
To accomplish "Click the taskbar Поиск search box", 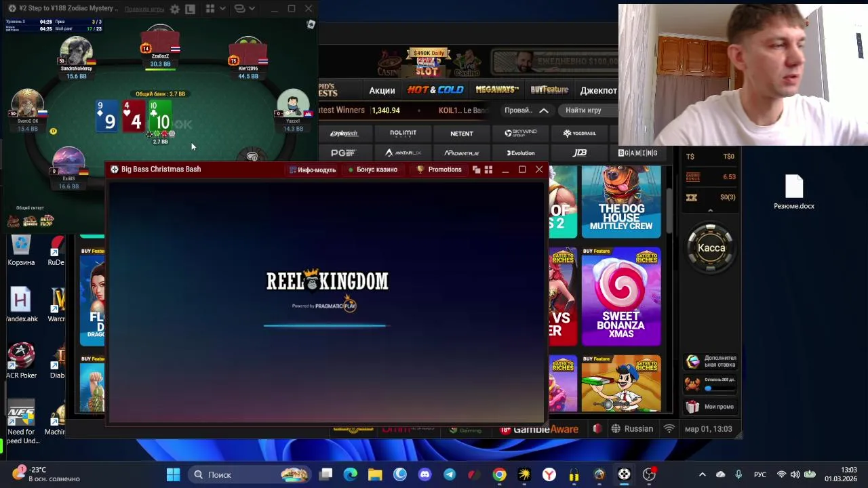I will click(x=249, y=474).
